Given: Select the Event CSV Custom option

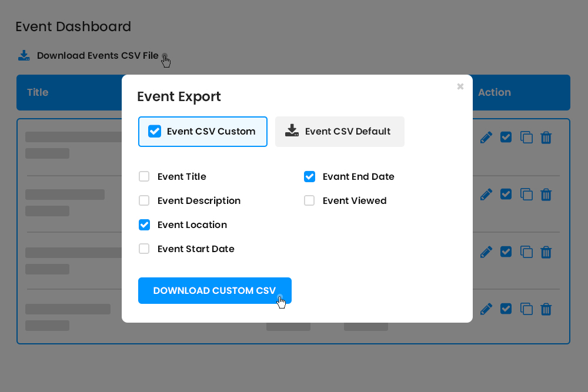Looking at the screenshot, I should click(202, 131).
